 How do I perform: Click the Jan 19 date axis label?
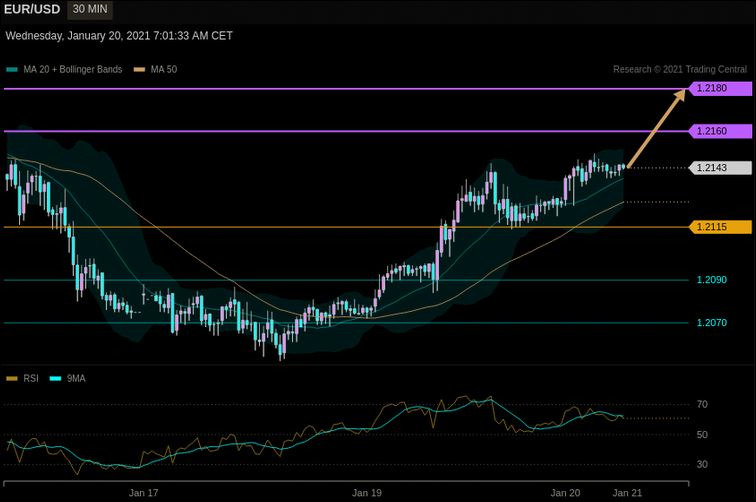click(367, 493)
